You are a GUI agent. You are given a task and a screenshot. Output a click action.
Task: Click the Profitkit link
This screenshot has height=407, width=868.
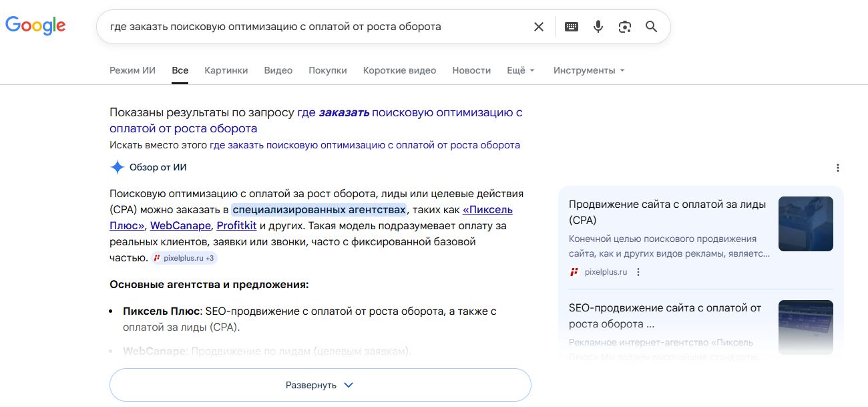point(236,226)
